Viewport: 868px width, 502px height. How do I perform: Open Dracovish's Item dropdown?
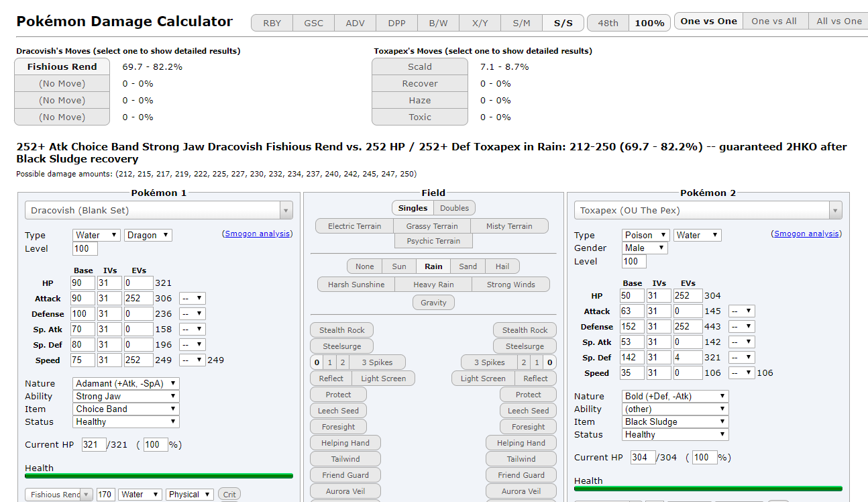point(125,409)
